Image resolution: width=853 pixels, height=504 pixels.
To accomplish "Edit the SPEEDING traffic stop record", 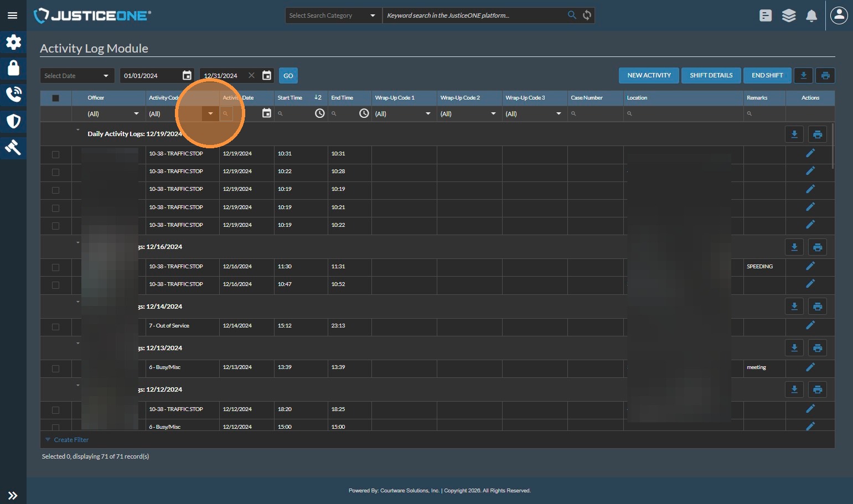I will pyautogui.click(x=810, y=266).
